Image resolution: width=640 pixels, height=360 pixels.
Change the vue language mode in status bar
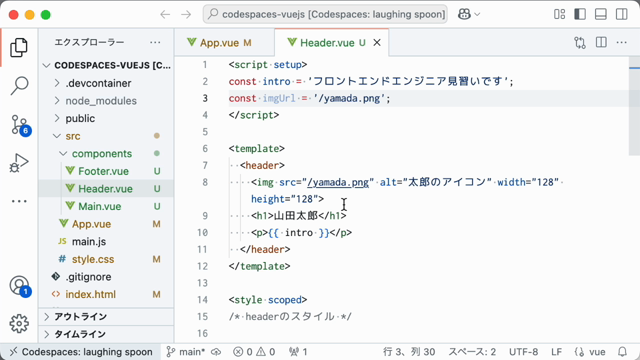pos(590,352)
